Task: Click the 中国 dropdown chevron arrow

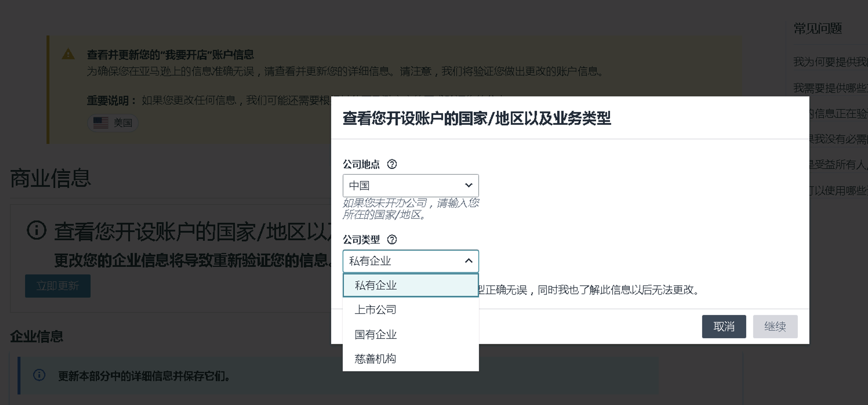Action: [x=468, y=185]
